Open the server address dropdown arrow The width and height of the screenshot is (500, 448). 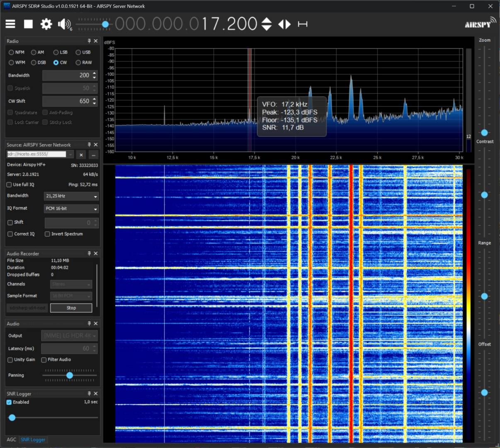click(71, 155)
